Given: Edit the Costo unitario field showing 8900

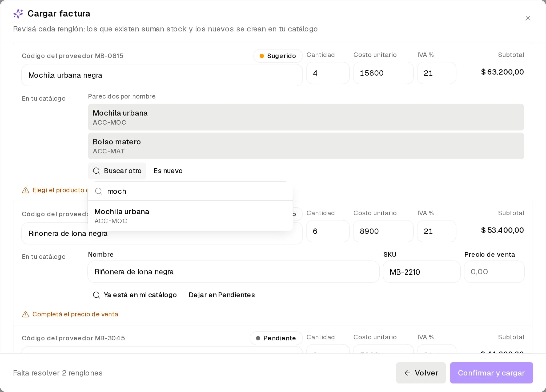Looking at the screenshot, I should pyautogui.click(x=383, y=231).
